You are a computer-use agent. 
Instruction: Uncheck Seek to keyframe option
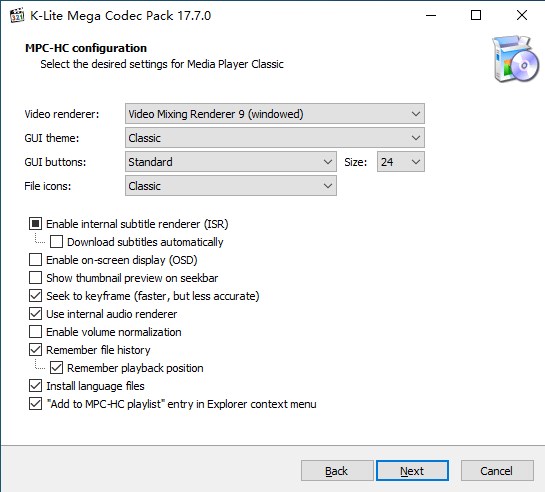(x=35, y=296)
